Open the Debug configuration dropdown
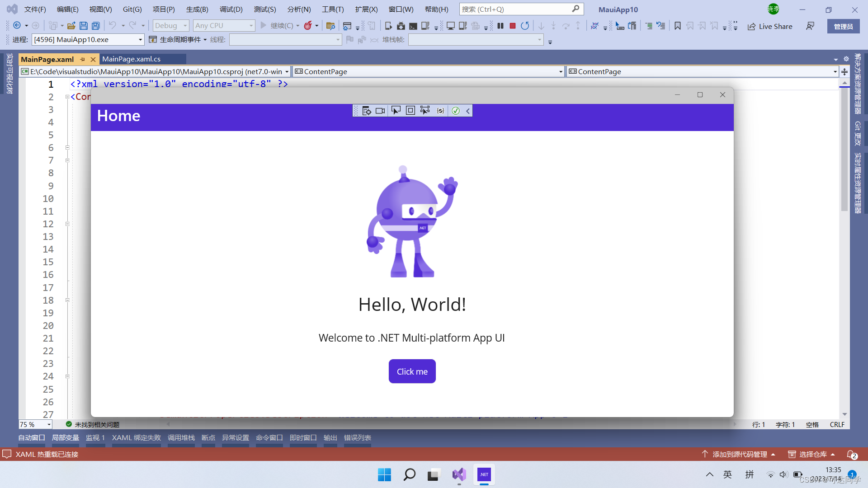Viewport: 868px width, 488px height. point(185,26)
